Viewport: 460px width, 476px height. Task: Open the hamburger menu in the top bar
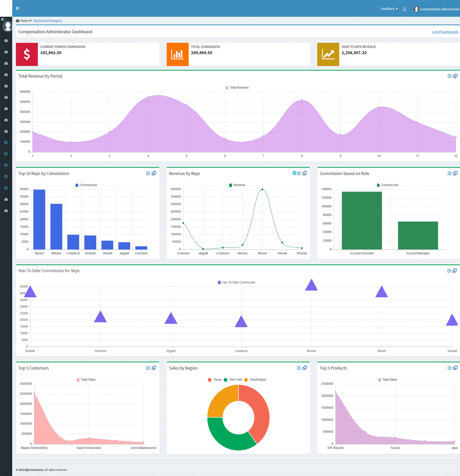17,8
